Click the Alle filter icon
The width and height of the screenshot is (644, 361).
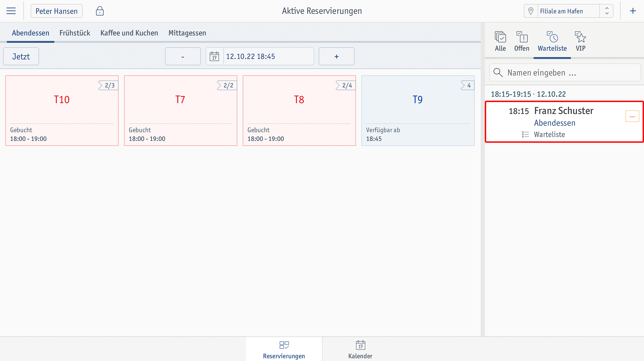pos(500,37)
